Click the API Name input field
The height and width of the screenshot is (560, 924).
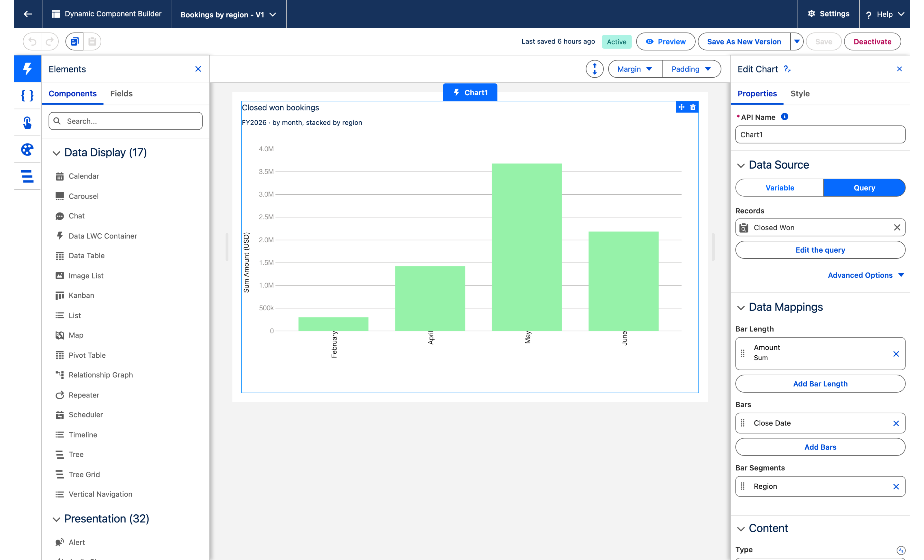pyautogui.click(x=820, y=135)
